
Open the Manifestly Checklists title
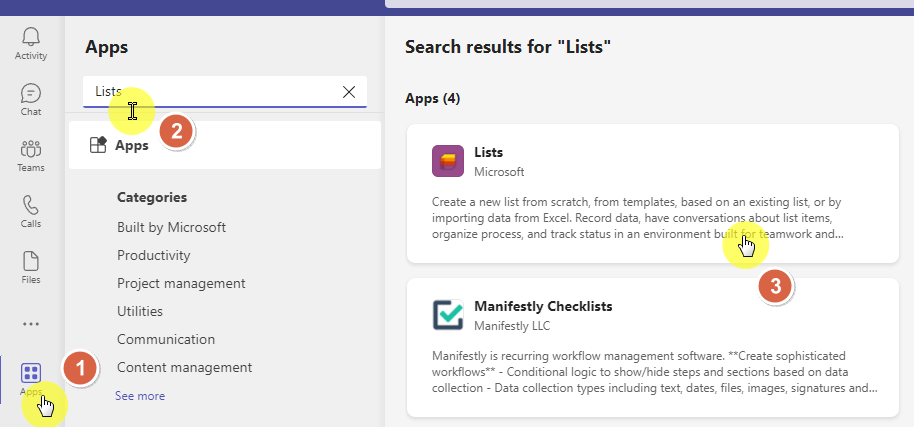click(x=543, y=306)
